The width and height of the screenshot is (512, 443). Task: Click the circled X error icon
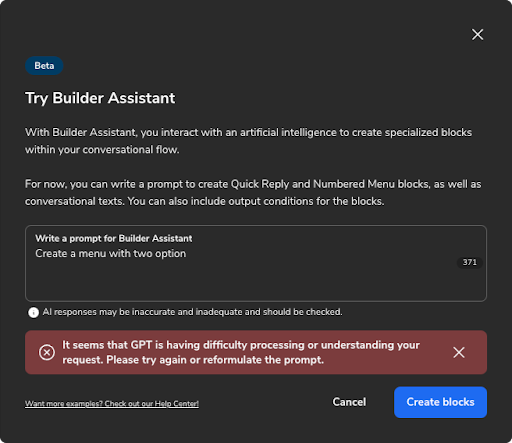[x=47, y=352]
